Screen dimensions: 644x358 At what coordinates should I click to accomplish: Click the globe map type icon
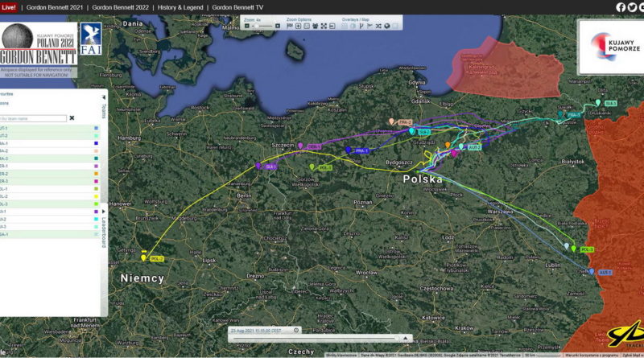[386, 26]
